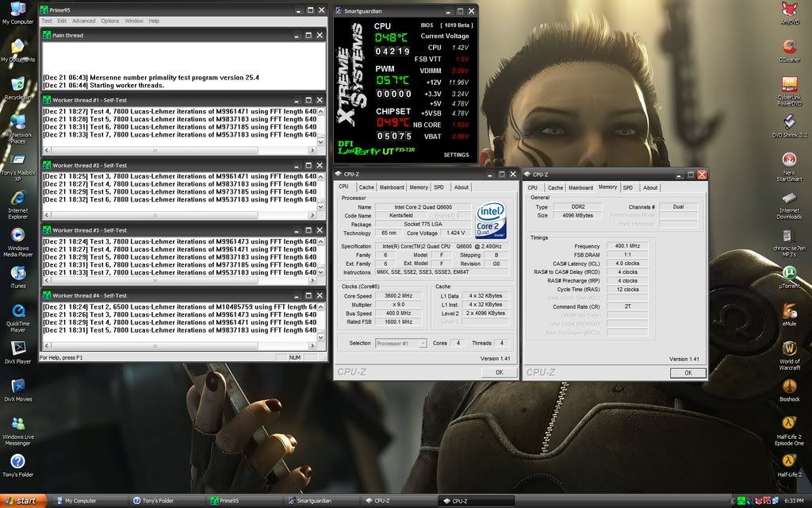Image resolution: width=812 pixels, height=508 pixels.
Task: Switch to Cache tab in CPU-Z processor window
Action: click(x=366, y=187)
